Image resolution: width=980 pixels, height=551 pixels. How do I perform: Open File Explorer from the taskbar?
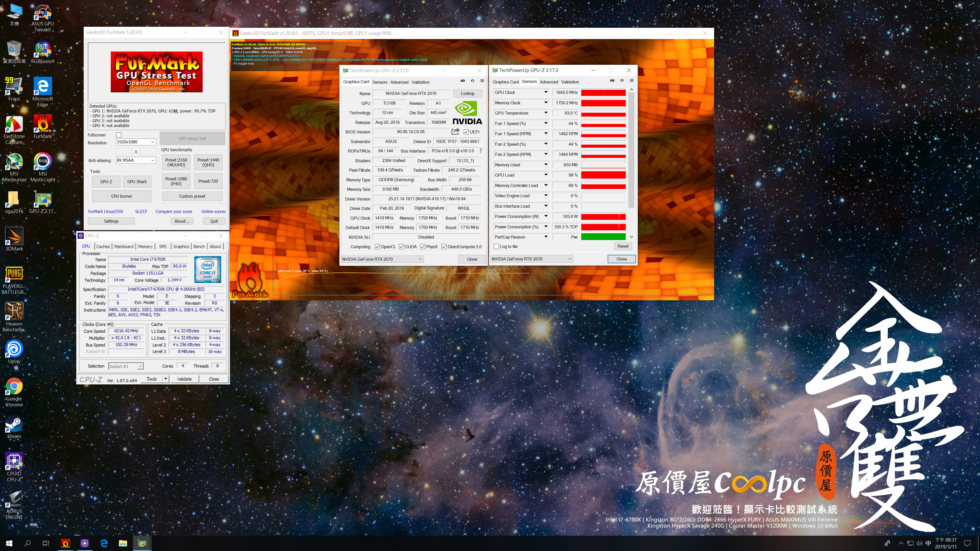pos(122,543)
